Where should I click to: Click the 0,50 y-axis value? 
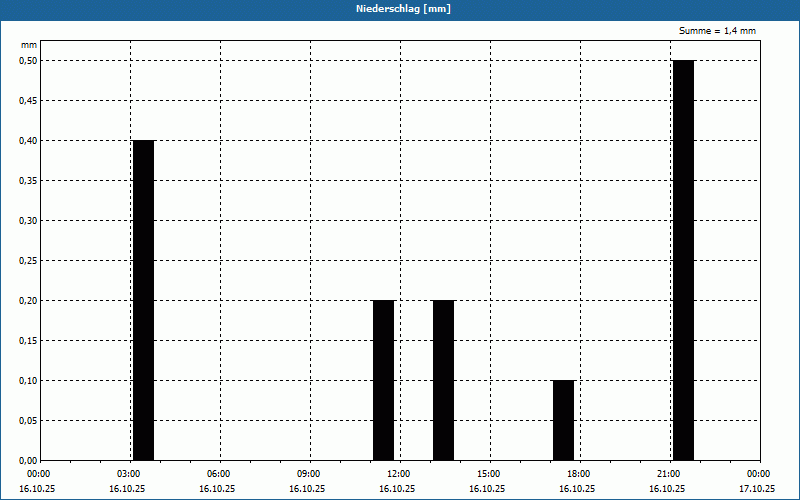point(28,61)
